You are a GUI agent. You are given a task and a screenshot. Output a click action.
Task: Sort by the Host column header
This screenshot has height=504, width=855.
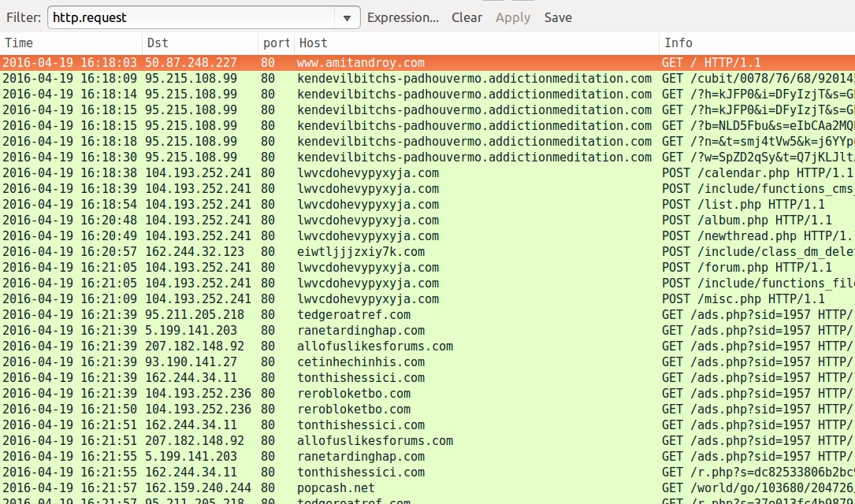point(476,43)
